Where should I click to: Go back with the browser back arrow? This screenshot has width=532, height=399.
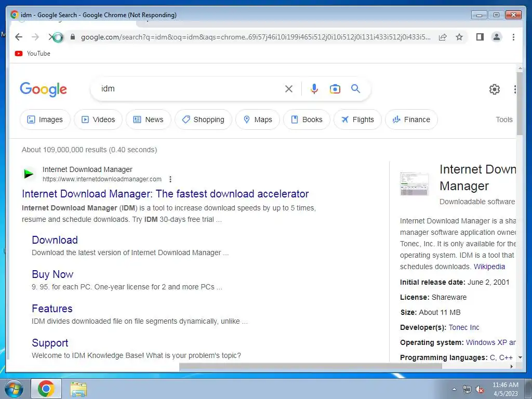(x=19, y=37)
